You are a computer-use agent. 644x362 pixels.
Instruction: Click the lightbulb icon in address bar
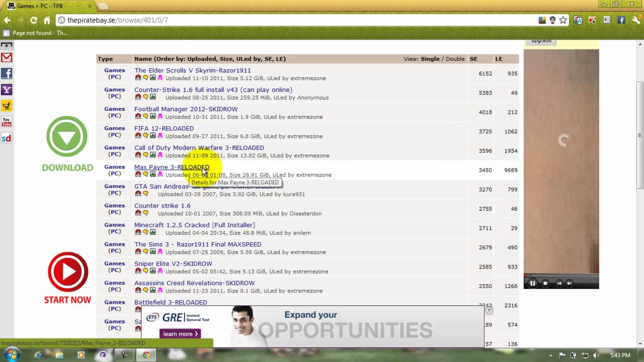coord(552,20)
